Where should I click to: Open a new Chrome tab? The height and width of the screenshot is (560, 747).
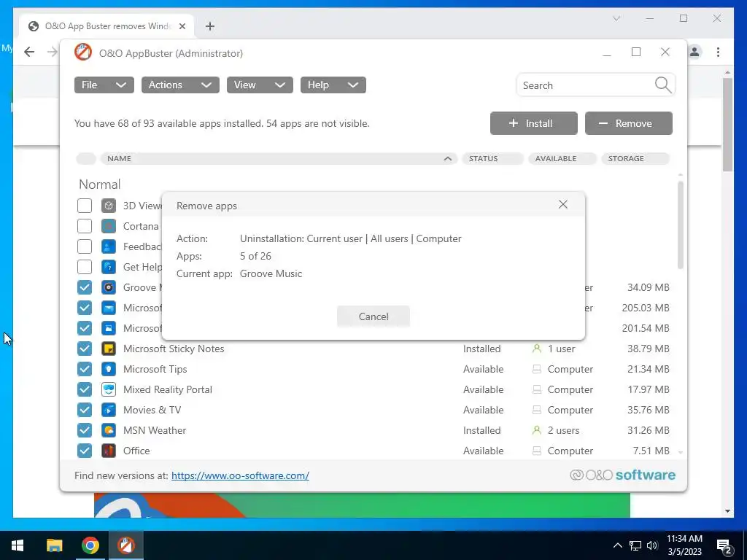click(x=210, y=26)
